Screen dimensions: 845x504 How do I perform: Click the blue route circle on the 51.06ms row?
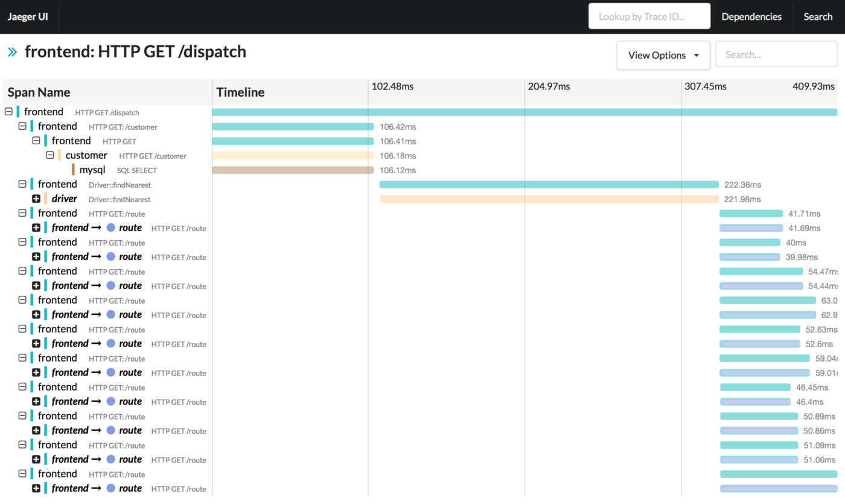(110, 459)
